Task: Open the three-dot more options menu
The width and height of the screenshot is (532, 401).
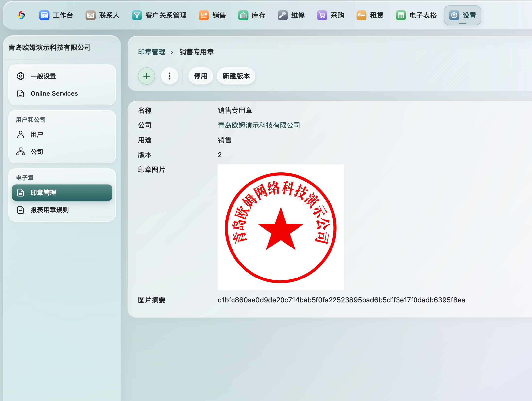Action: 169,76
